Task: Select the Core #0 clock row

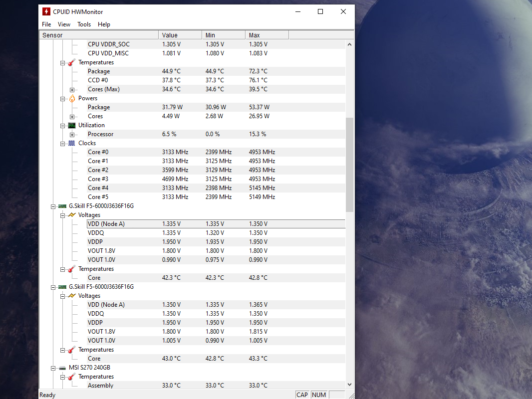Action: [x=216, y=152]
